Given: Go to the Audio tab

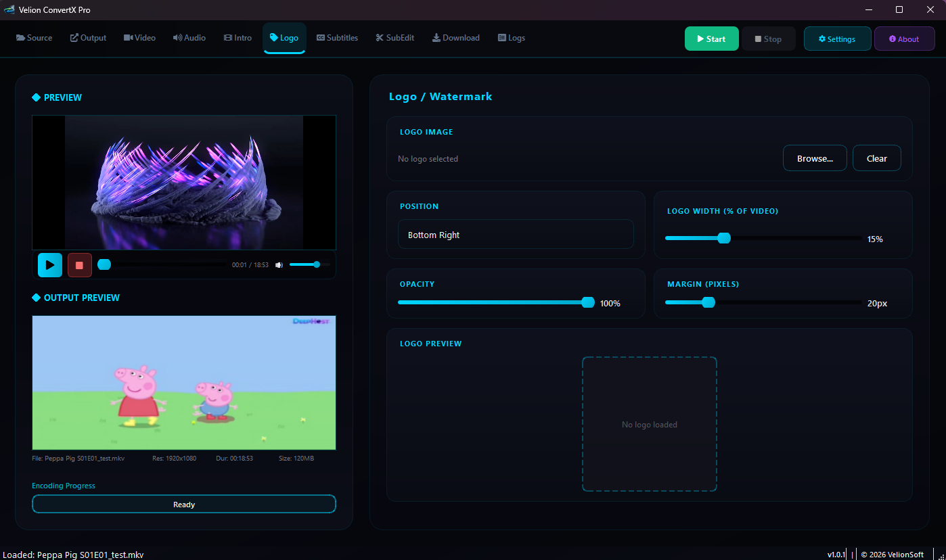Looking at the screenshot, I should [x=189, y=38].
